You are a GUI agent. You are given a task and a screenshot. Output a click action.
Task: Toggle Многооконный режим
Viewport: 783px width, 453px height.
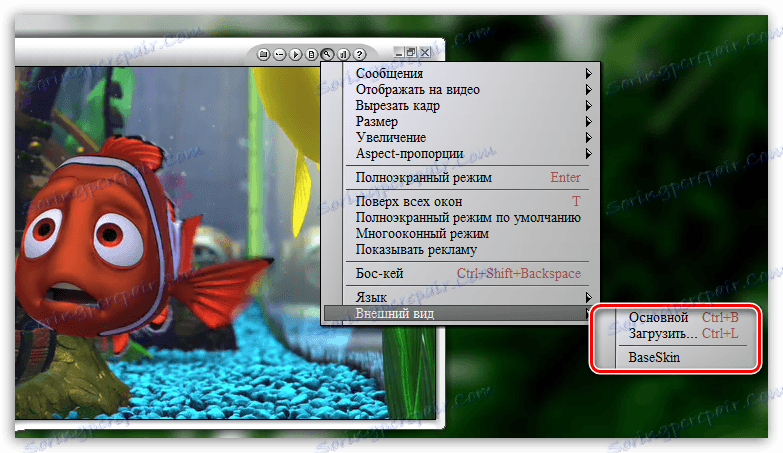click(460, 233)
